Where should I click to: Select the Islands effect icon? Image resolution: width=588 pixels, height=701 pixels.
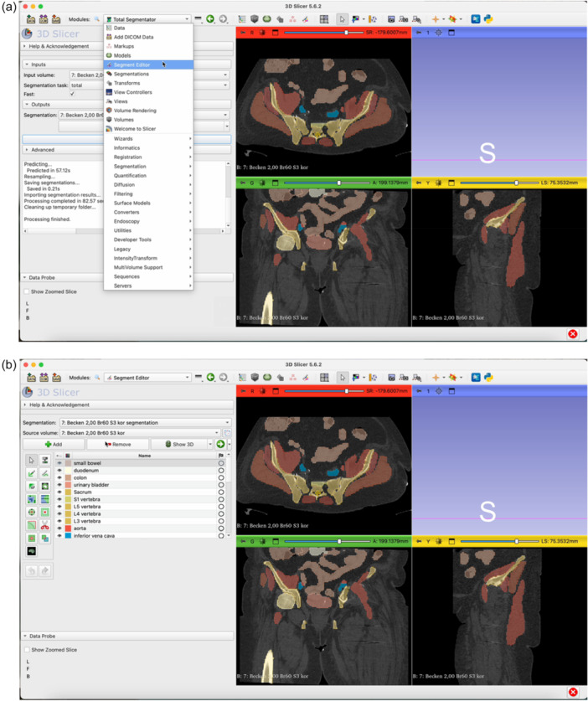31,539
